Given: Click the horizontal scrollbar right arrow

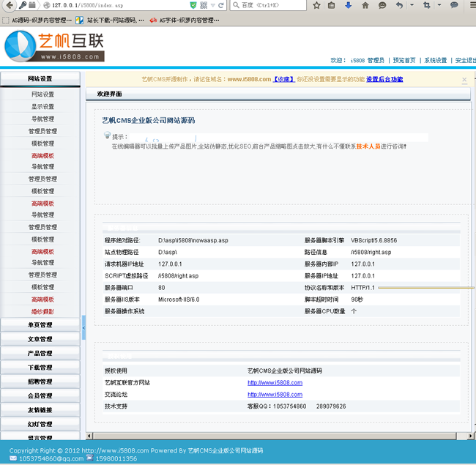Looking at the screenshot, I should tap(470, 436).
